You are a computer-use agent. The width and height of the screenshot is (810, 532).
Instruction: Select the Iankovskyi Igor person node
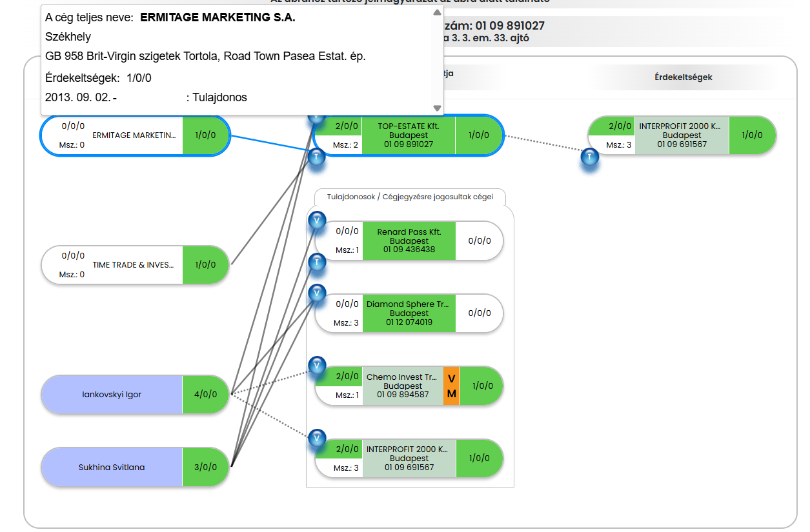(112, 395)
